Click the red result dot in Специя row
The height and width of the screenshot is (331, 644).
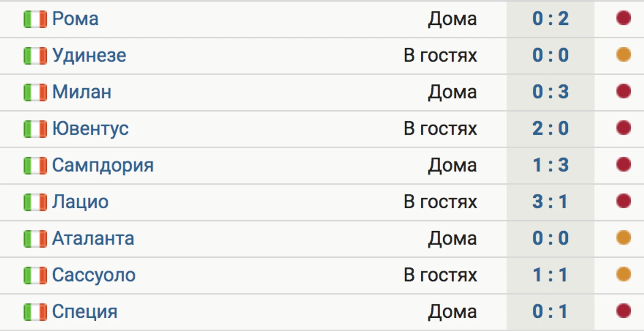pyautogui.click(x=623, y=311)
